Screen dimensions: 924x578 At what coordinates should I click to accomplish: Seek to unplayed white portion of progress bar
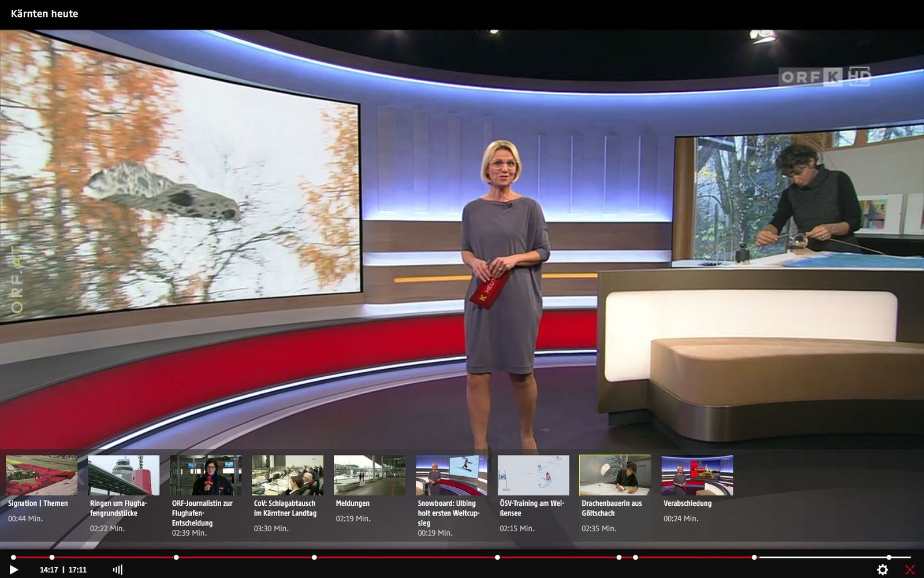pyautogui.click(x=820, y=557)
